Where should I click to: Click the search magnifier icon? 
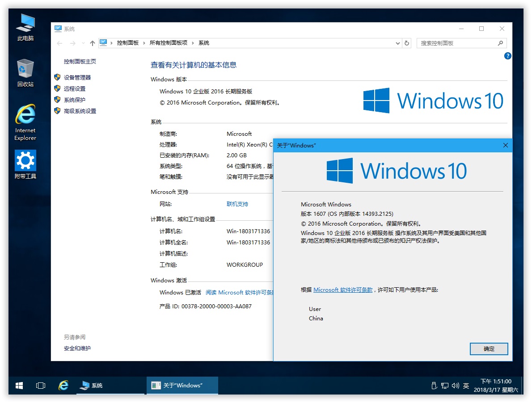(500, 43)
